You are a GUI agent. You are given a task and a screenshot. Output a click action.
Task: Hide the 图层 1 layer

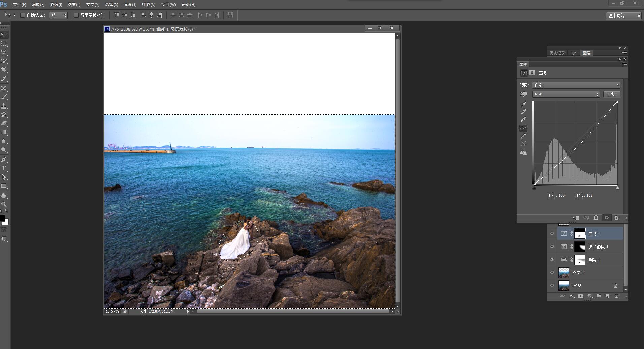click(x=552, y=272)
